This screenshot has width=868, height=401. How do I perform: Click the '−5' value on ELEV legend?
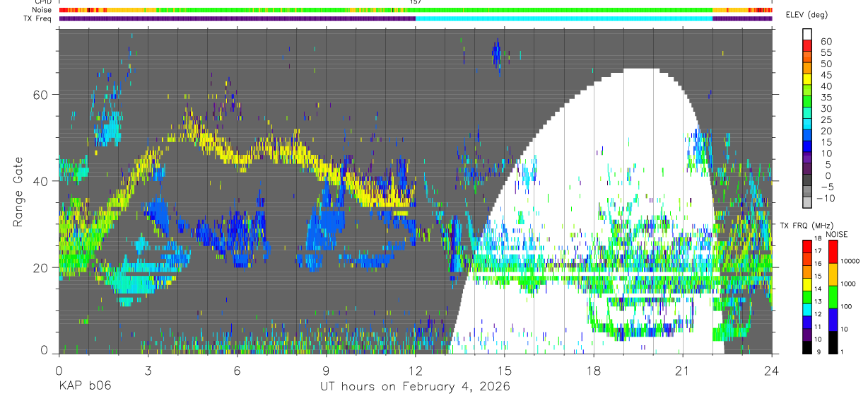(826, 187)
